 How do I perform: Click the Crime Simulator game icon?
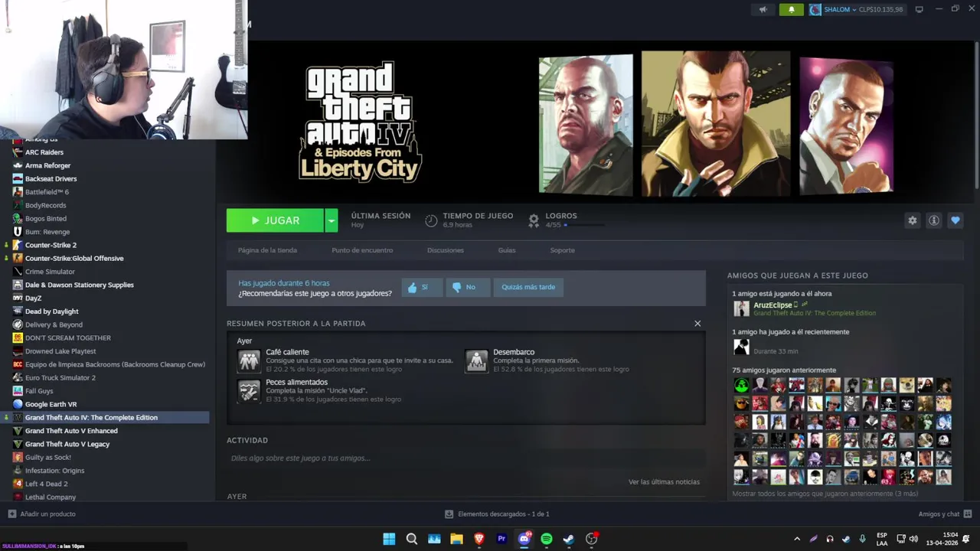[18, 272]
